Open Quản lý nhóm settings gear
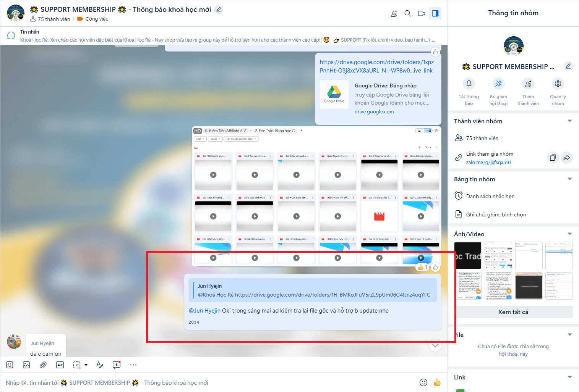Screen dimensions: 579x392 coord(558,84)
